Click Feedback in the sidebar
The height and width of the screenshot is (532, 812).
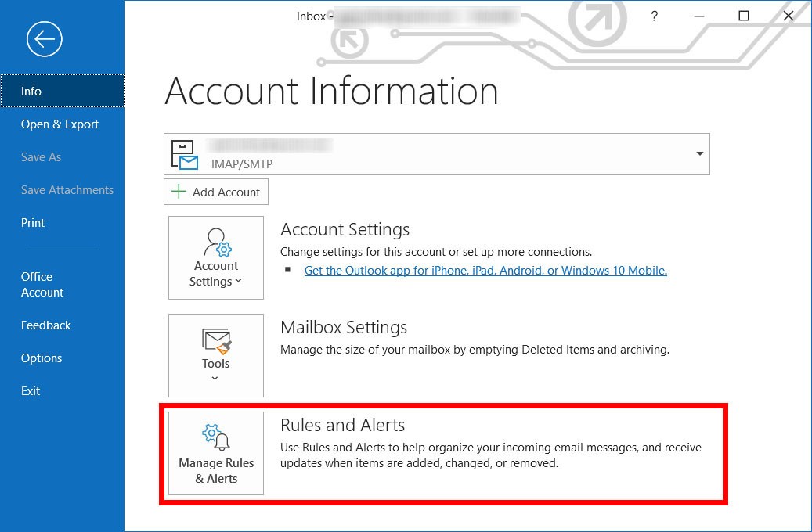pyautogui.click(x=45, y=325)
